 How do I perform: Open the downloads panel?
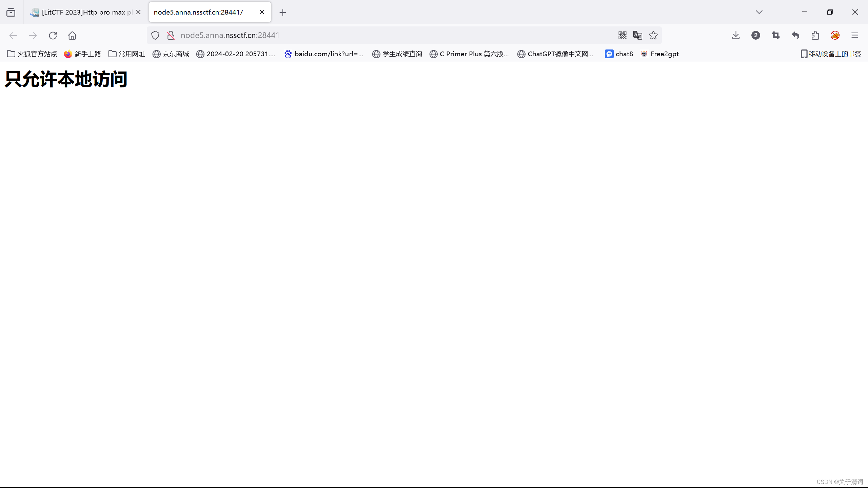tap(736, 35)
